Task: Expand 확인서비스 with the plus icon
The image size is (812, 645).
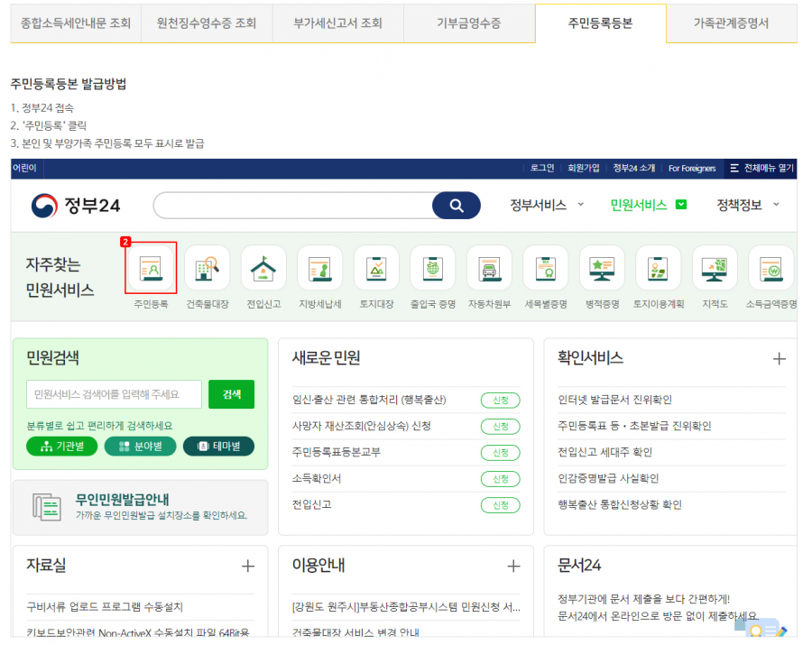Action: coord(779,359)
